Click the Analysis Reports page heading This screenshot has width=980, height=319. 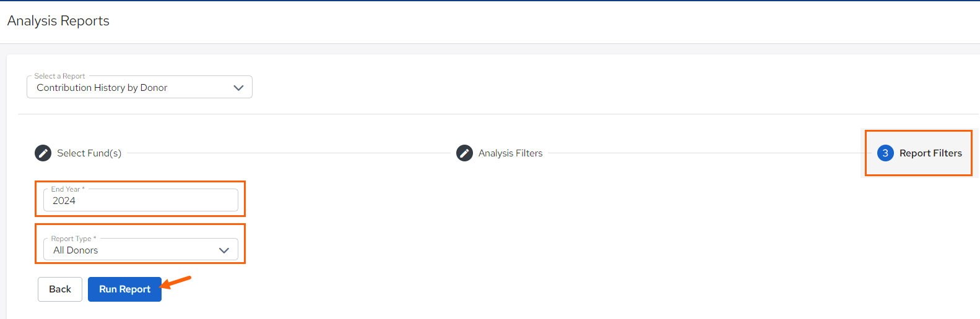point(58,21)
